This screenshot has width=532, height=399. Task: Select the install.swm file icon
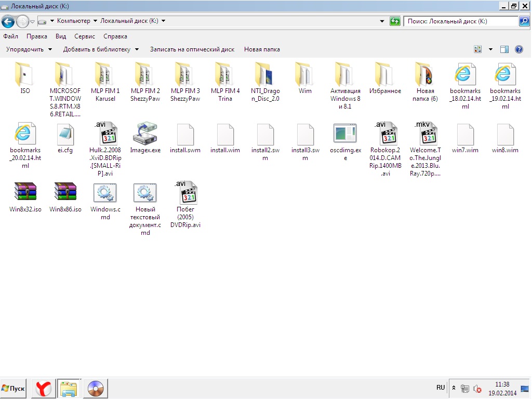(185, 135)
